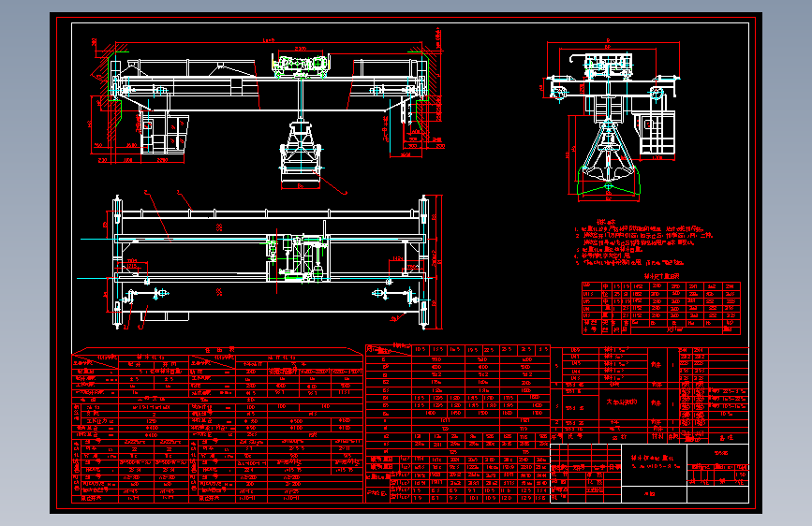The width and height of the screenshot is (812, 526).
Task: Click the numbered technical requirements notes block
Action: coord(642,242)
